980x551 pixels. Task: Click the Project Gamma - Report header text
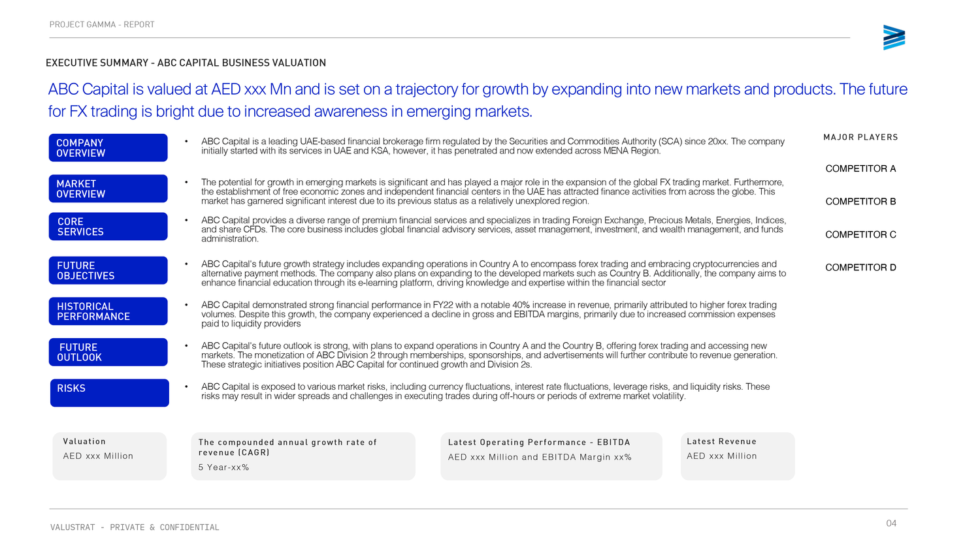tap(102, 25)
